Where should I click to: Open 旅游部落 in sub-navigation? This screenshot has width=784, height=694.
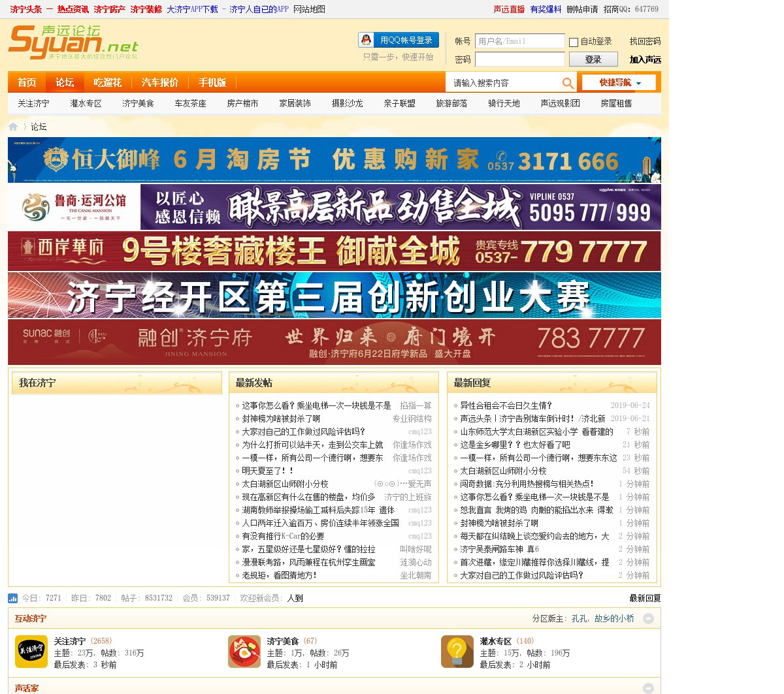pos(451,103)
